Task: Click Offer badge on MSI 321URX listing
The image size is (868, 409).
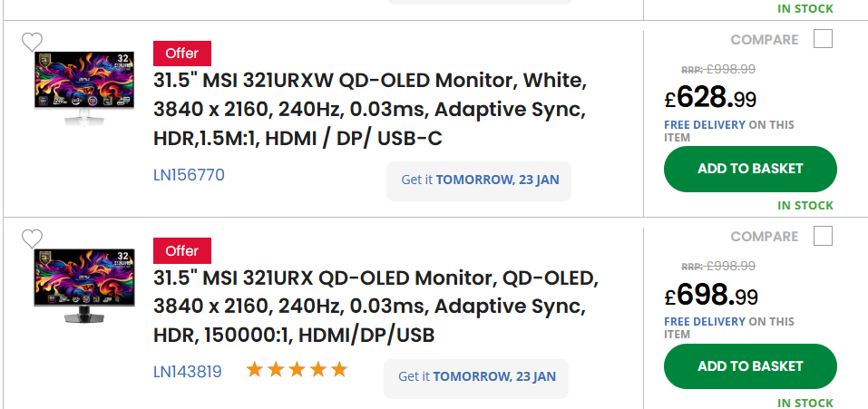Action: pyautogui.click(x=182, y=250)
